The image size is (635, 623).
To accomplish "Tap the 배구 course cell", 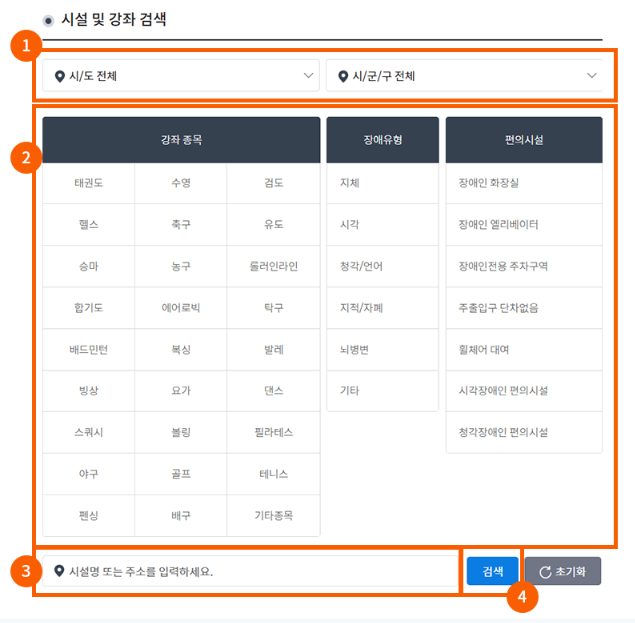I will pyautogui.click(x=181, y=516).
